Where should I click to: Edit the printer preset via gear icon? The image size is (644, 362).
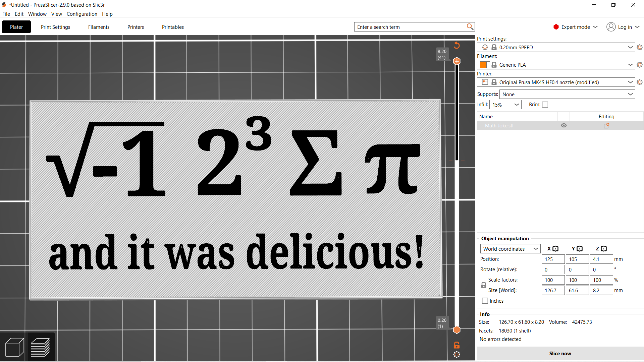pos(640,82)
